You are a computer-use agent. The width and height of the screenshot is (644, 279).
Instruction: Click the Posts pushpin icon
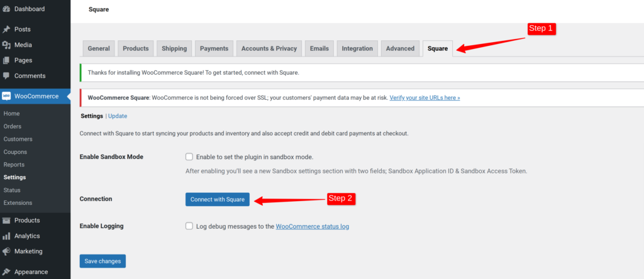point(6,30)
